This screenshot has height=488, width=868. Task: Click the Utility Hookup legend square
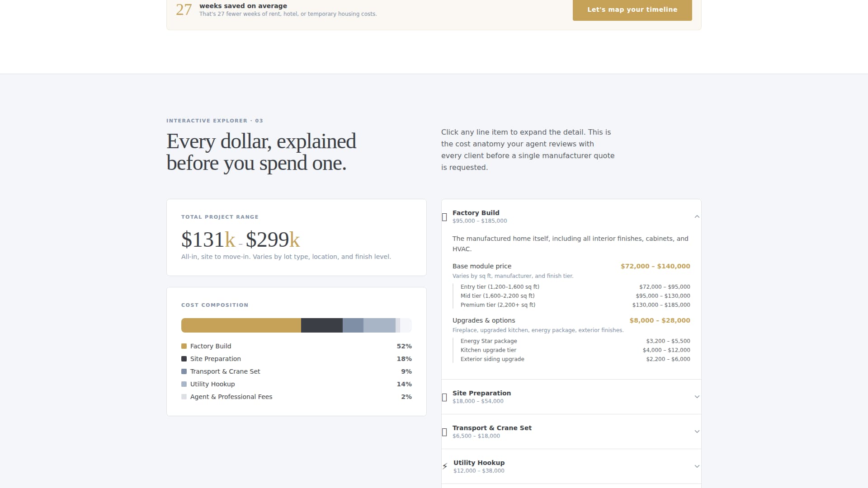pyautogui.click(x=184, y=384)
